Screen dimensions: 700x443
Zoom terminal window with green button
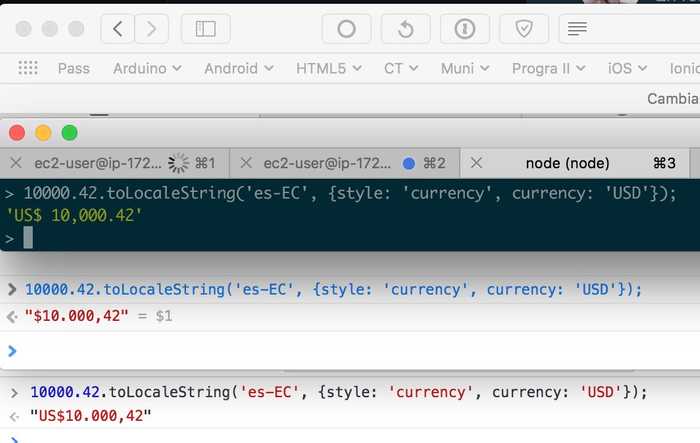[70, 133]
